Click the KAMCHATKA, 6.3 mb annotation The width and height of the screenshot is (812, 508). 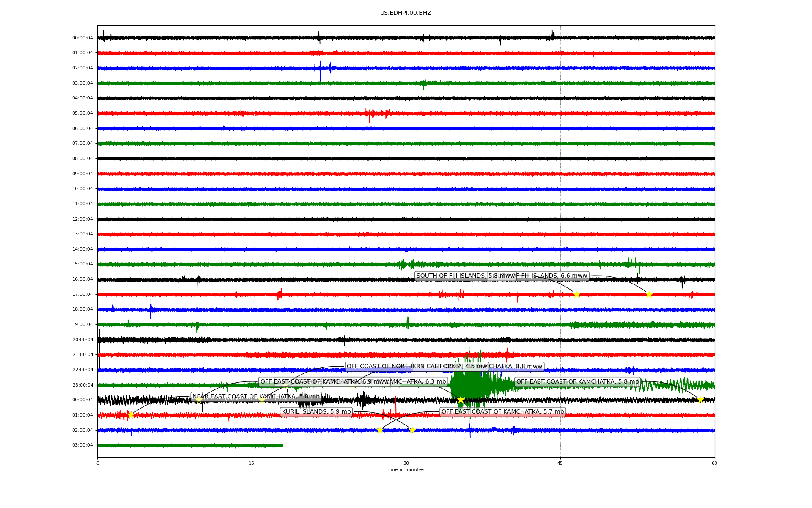pyautogui.click(x=419, y=382)
